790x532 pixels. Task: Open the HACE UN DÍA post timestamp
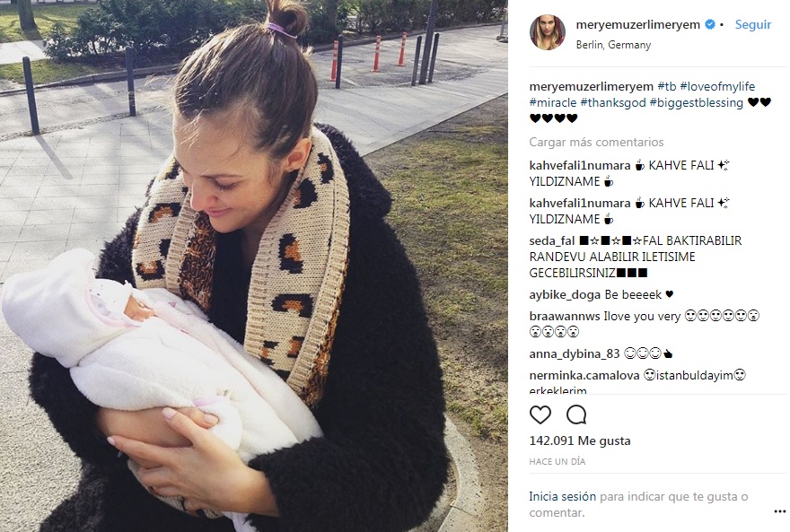point(557,461)
